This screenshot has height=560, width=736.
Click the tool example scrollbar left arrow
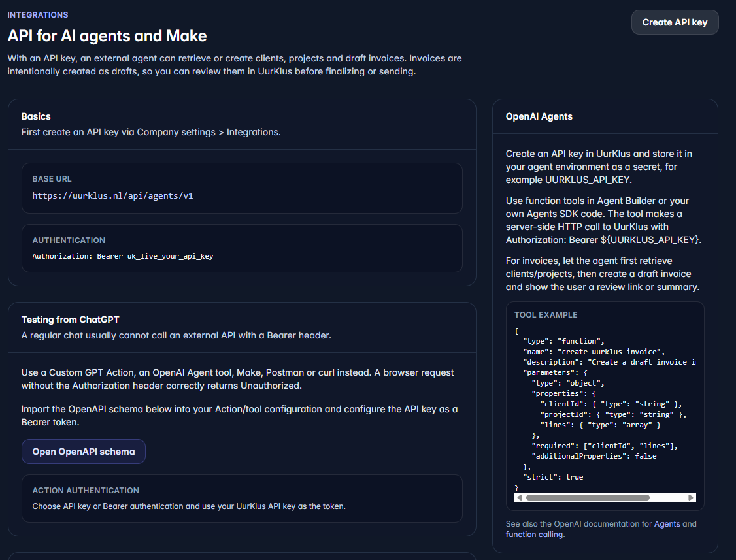(x=520, y=497)
